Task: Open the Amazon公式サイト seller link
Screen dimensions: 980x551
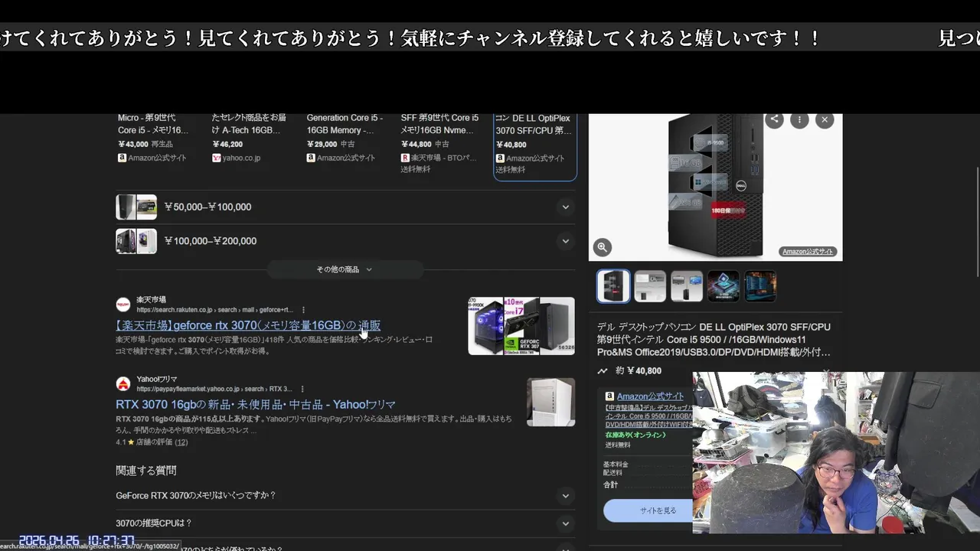Action: [650, 396]
